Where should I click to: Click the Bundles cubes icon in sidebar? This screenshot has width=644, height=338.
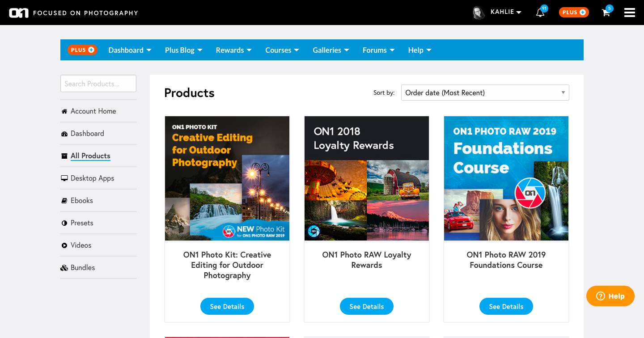pos(64,268)
